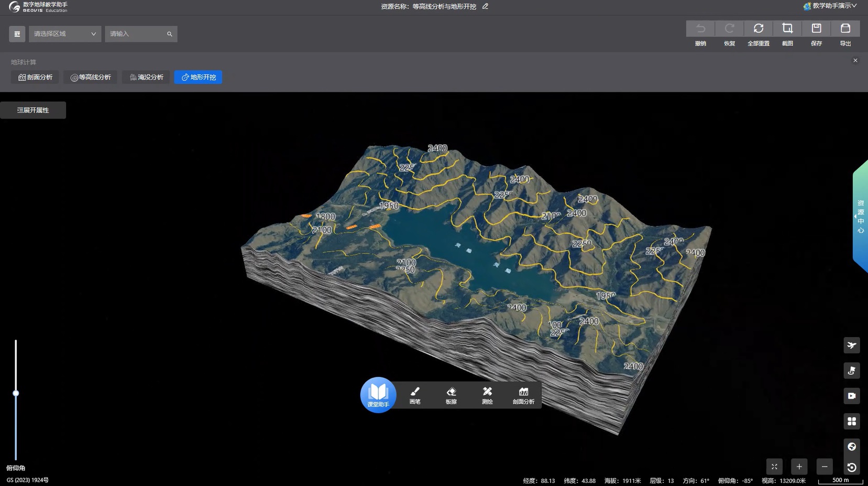The width and height of the screenshot is (868, 486).
Task: Select the measure (测绘) tool
Action: coord(487,395)
